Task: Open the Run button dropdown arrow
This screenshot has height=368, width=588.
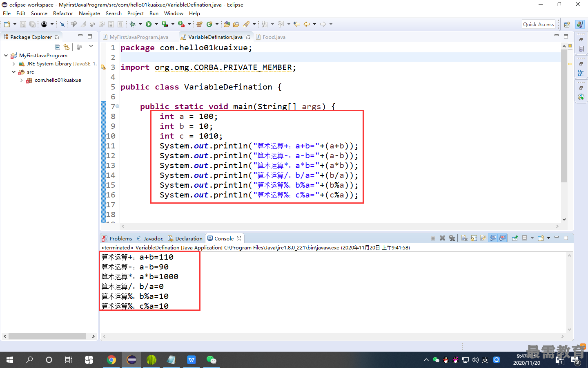Action: coord(156,24)
